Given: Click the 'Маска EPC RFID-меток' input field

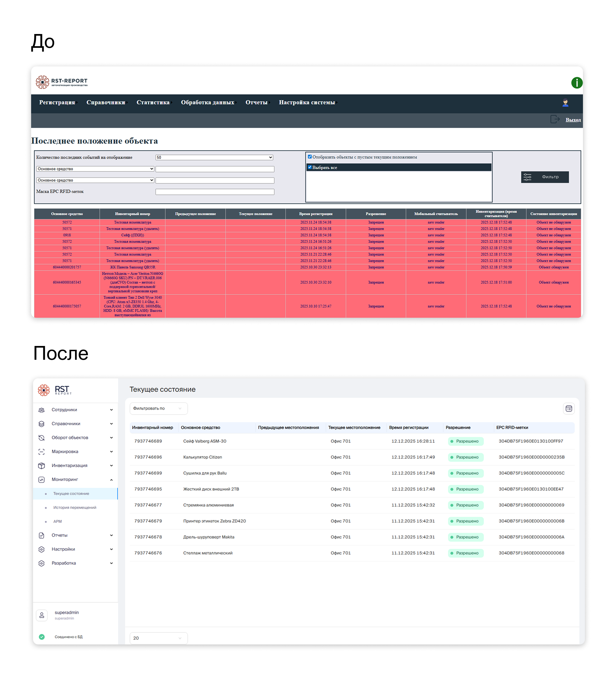Looking at the screenshot, I should tap(215, 192).
